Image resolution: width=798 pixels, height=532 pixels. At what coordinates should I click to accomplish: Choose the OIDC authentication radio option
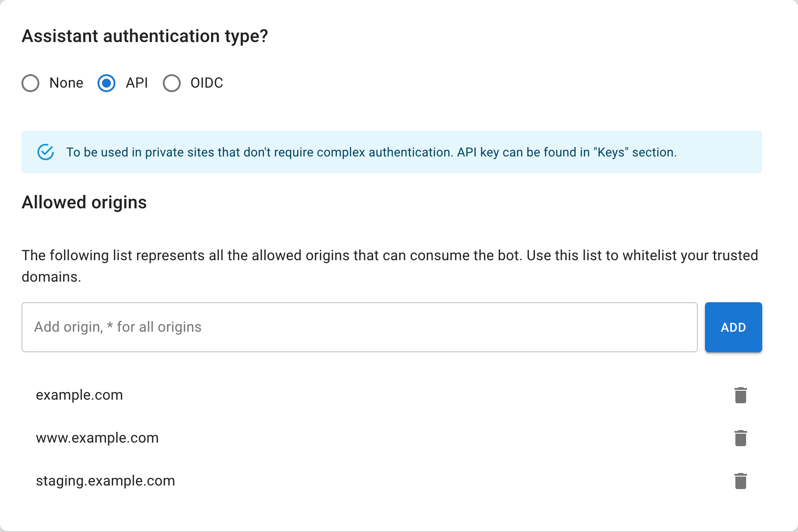pos(172,83)
